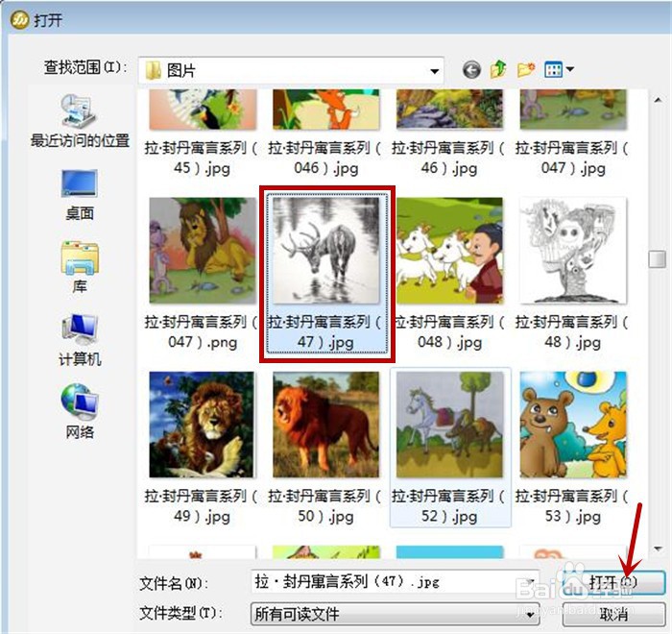Screen dimensions: 672x634
Task: Select the lion thumbnail (047).png
Action: (x=203, y=251)
